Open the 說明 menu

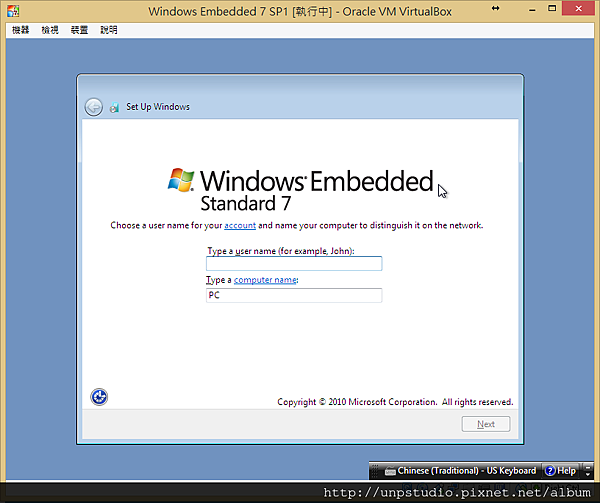tap(109, 30)
